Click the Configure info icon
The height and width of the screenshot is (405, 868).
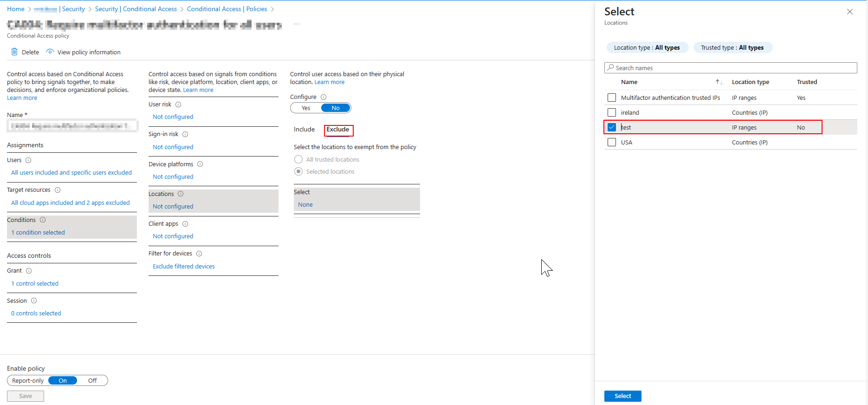324,97
